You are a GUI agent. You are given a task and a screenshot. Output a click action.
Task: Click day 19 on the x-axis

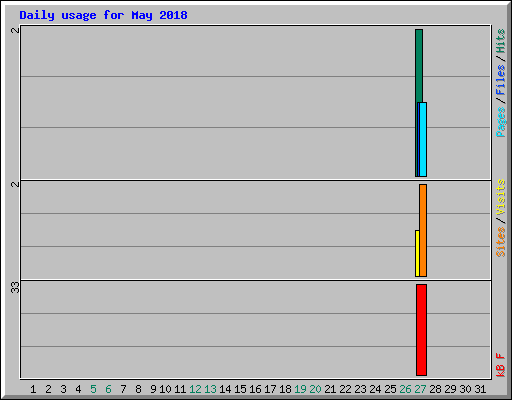pos(300,389)
